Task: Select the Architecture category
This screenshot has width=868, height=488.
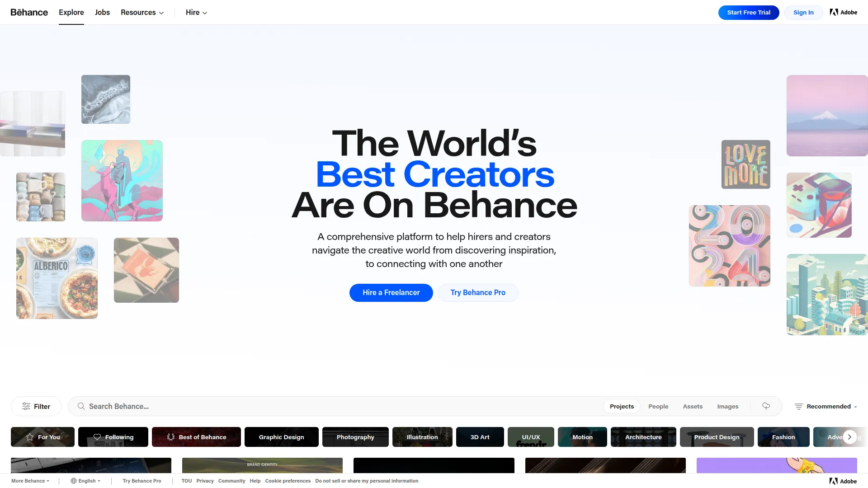Action: [x=643, y=437]
